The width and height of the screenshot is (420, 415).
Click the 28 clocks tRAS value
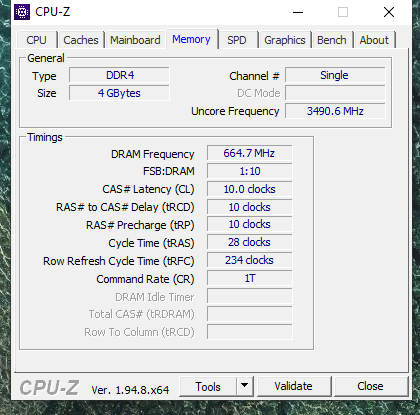249,242
